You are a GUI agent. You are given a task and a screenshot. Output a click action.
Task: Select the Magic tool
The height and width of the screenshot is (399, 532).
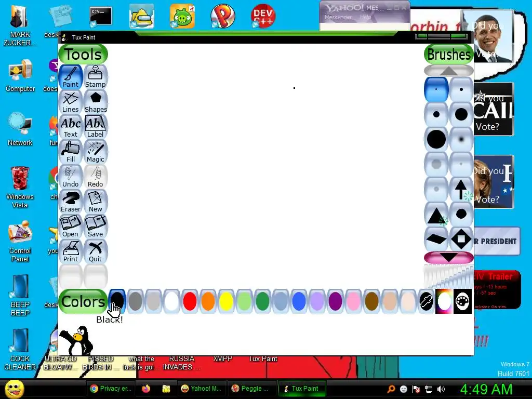(96, 152)
